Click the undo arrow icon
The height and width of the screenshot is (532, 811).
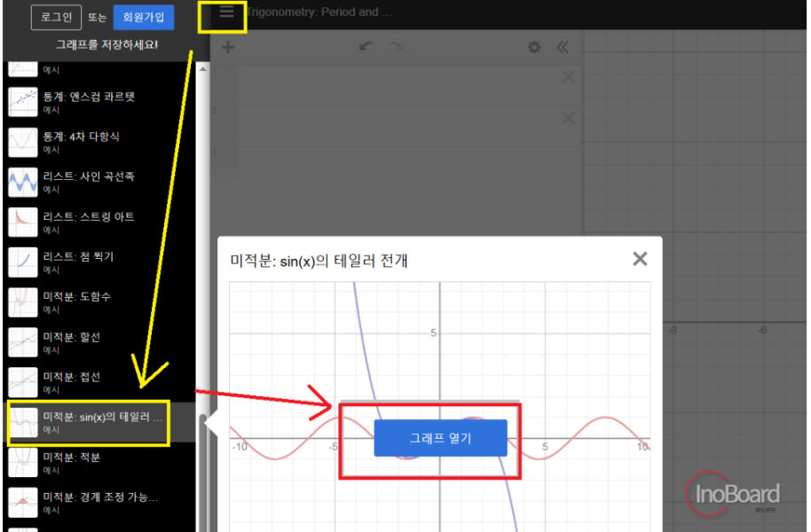pos(366,47)
